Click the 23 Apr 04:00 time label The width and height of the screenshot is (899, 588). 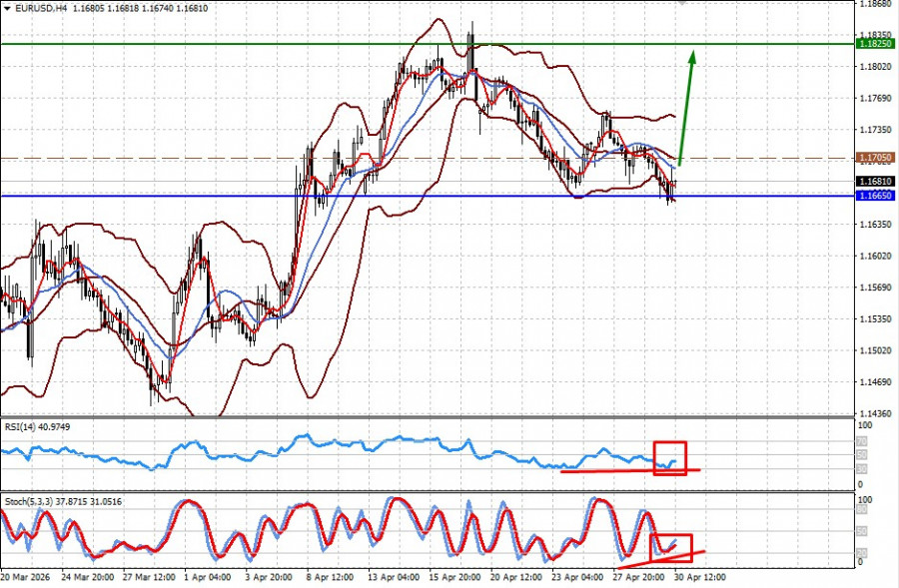[x=577, y=577]
